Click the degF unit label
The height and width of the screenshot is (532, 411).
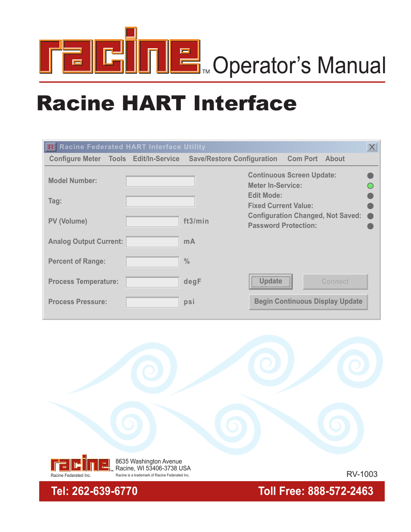click(192, 282)
